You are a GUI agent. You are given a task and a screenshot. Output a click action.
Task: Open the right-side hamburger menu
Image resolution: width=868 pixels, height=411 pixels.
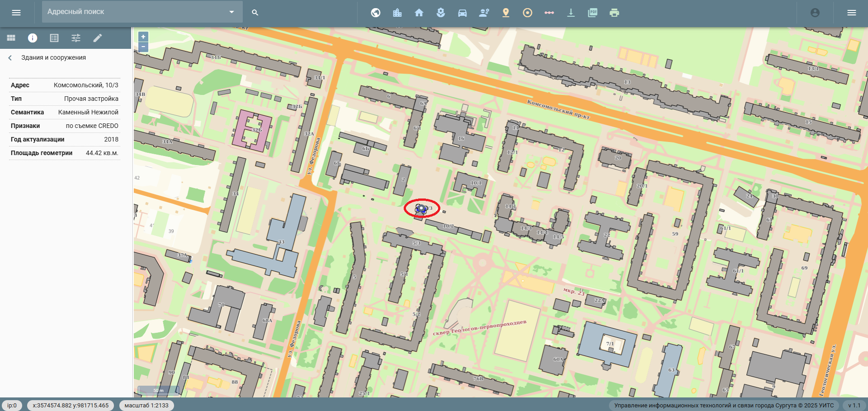(x=852, y=13)
